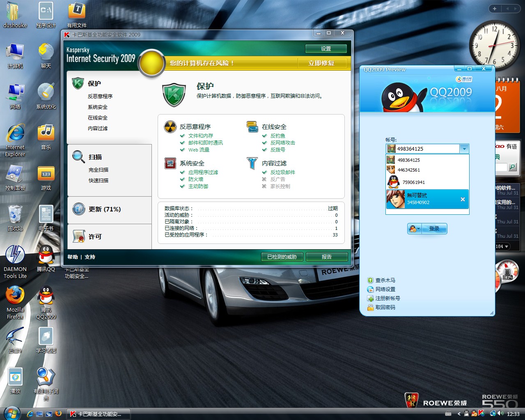Open 反恶意程序 in the sidebar
The width and height of the screenshot is (525, 420).
100,96
